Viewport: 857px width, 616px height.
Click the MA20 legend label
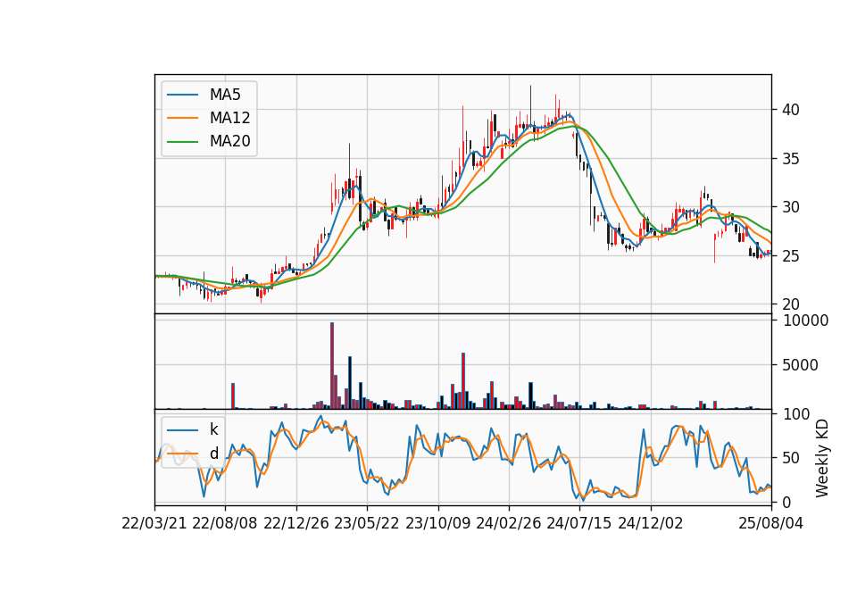[x=229, y=141]
